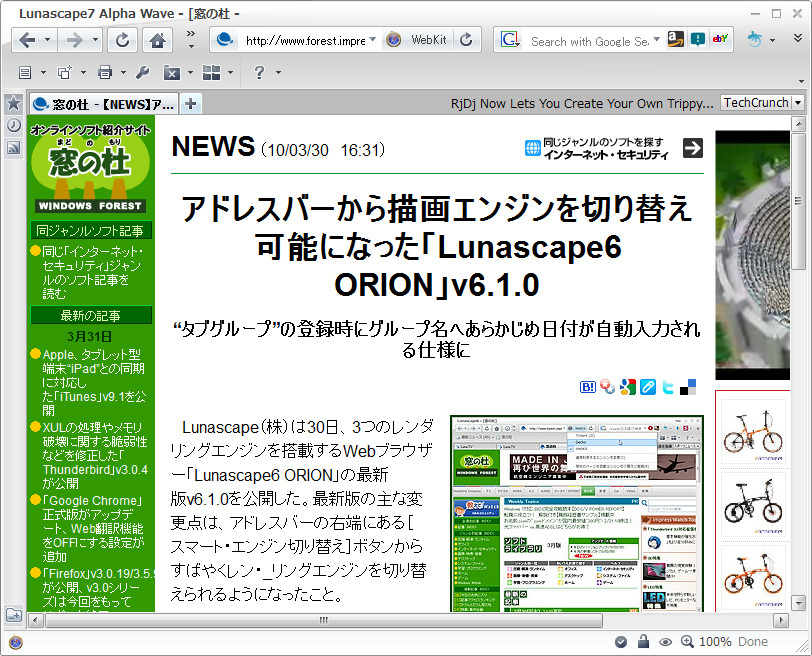Click the Print icon
The width and height of the screenshot is (812, 656).
[x=105, y=72]
